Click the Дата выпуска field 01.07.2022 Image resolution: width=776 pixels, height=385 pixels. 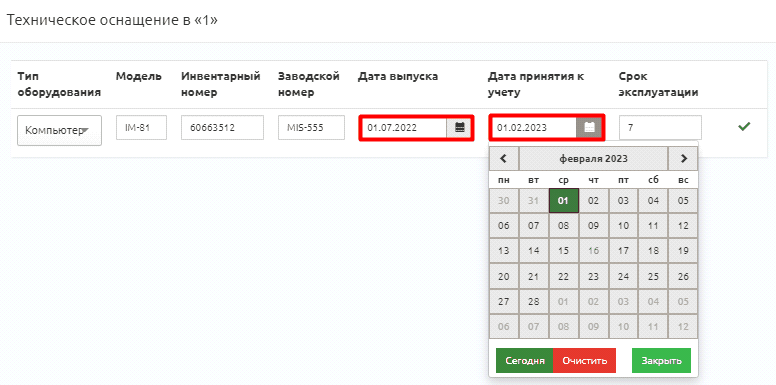(404, 128)
